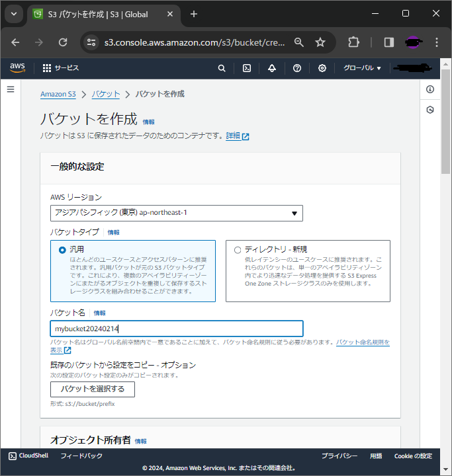Switch to the S3 バケットを作成 browser tab
Screen dimensions: 452x476
tap(103, 15)
